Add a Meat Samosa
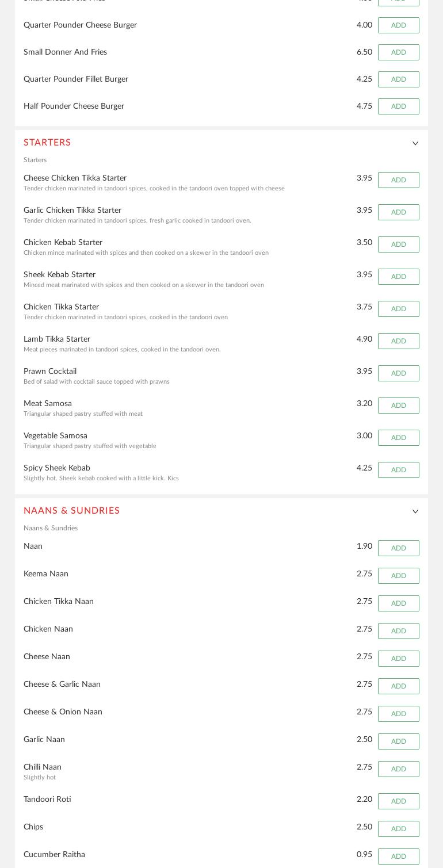Image resolution: width=443 pixels, height=868 pixels. (398, 406)
